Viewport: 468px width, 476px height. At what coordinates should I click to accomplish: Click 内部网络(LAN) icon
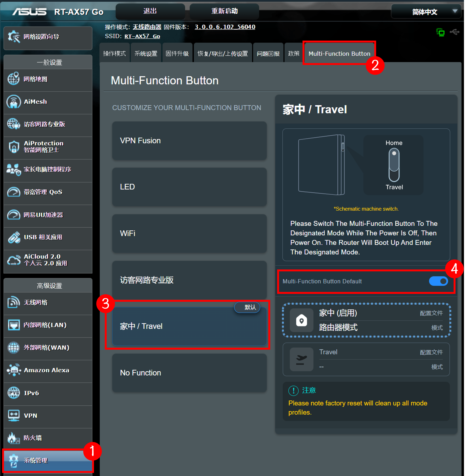13,325
